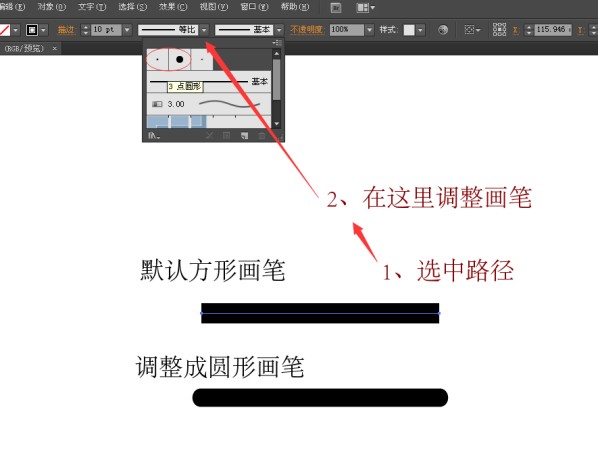The width and height of the screenshot is (598, 449).
Task: Click the brush list scroll-down arrow
Action: click(x=277, y=124)
